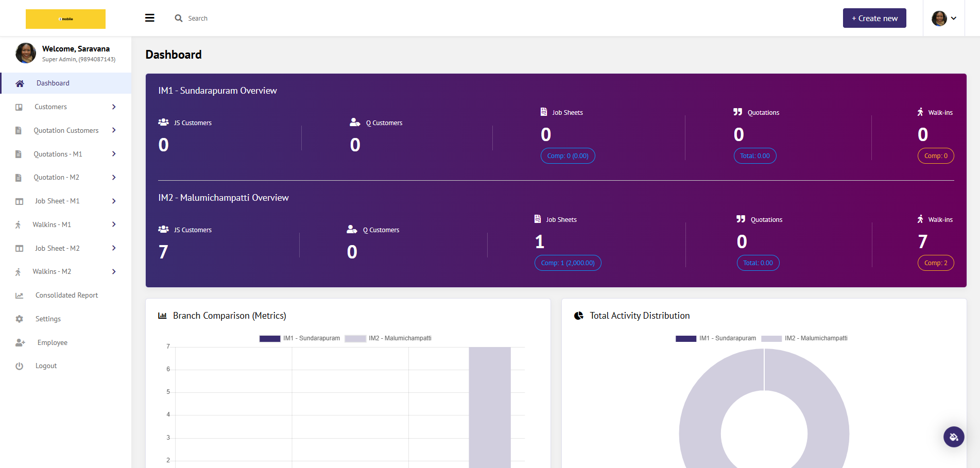This screenshot has width=980, height=468.
Task: Toggle the hamburger menu icon
Action: [150, 18]
